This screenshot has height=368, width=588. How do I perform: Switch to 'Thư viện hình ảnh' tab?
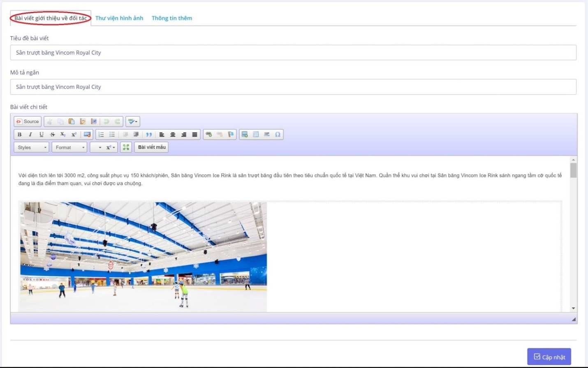119,18
